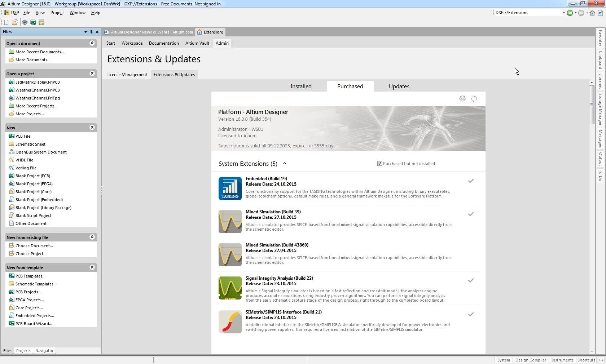Click the OpenBus System Document icon

click(x=11, y=152)
